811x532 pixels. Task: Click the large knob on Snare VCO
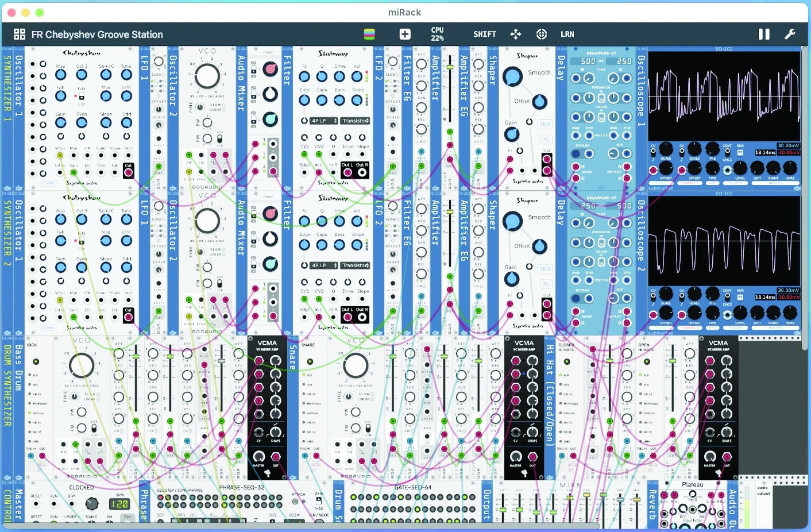pos(356,365)
